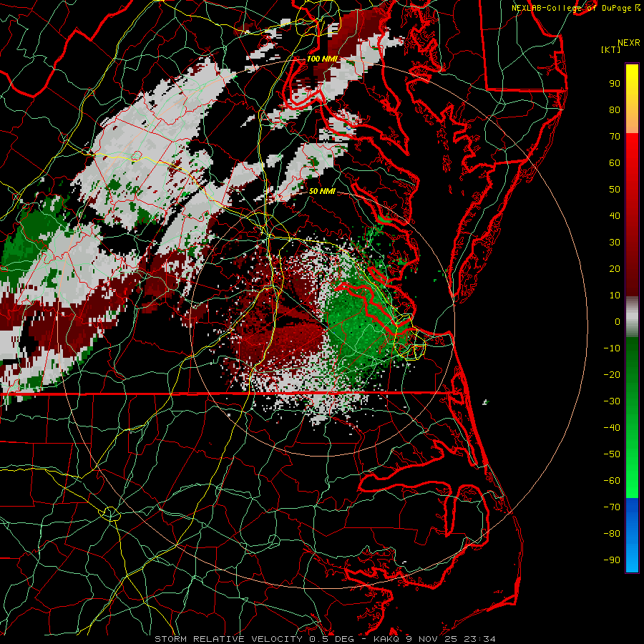Click the -20 value on the velocity scale
This screenshot has width=644, height=644.
click(x=612, y=375)
